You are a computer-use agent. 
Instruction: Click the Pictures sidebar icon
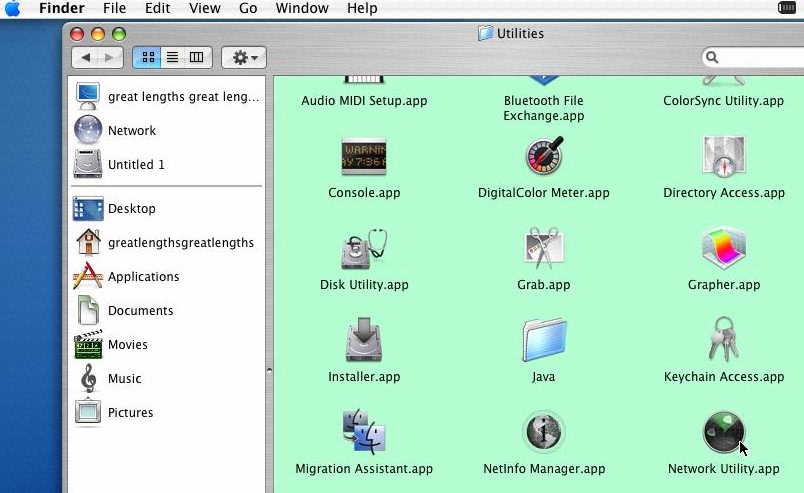(x=88, y=412)
